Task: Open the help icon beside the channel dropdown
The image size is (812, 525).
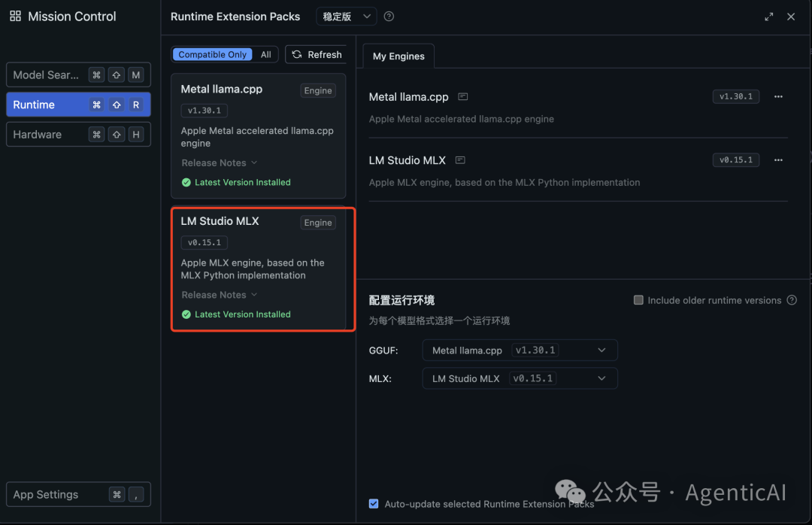Action: coord(389,17)
